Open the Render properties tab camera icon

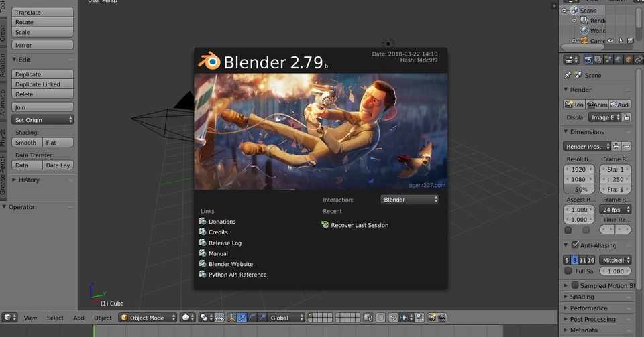tap(588, 60)
